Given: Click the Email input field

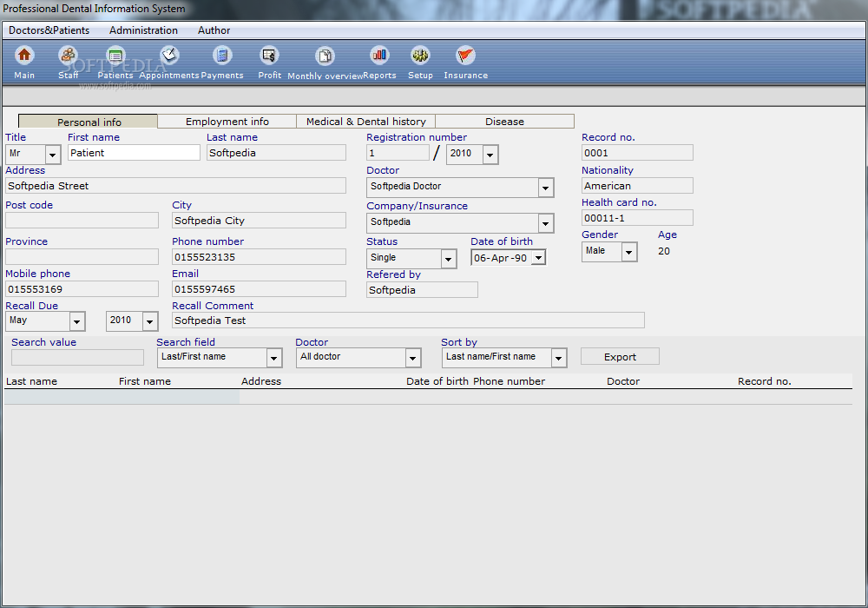Looking at the screenshot, I should click(259, 289).
